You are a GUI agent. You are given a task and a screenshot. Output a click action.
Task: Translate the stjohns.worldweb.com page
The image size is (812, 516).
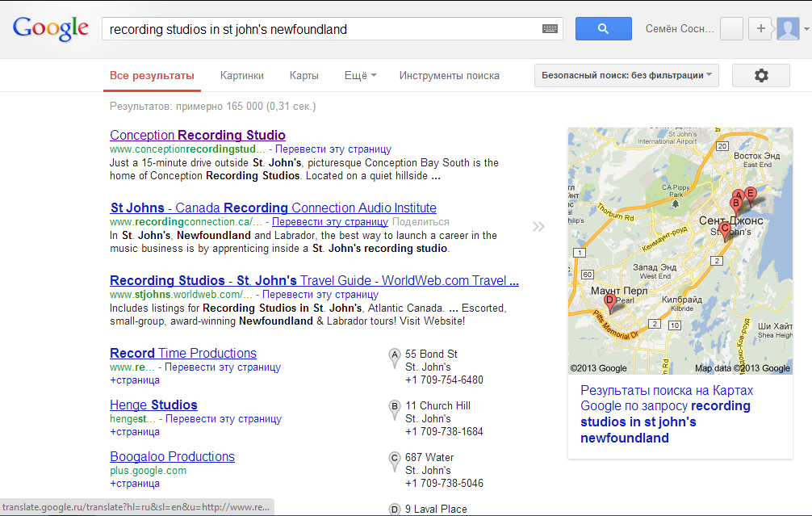tap(320, 294)
